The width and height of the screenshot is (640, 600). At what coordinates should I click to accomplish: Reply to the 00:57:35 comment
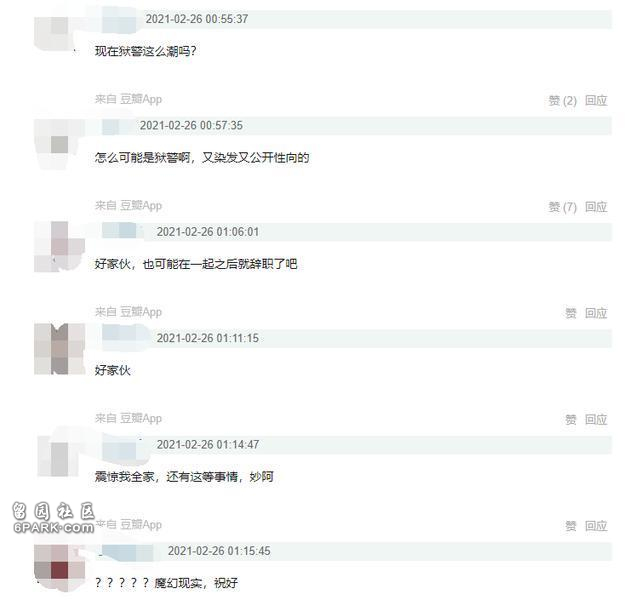click(x=596, y=207)
